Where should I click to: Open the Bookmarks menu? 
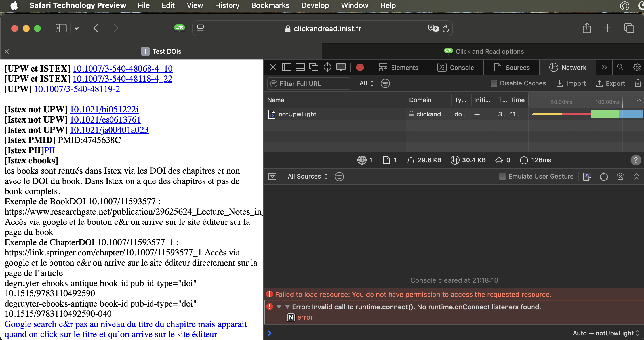click(270, 5)
